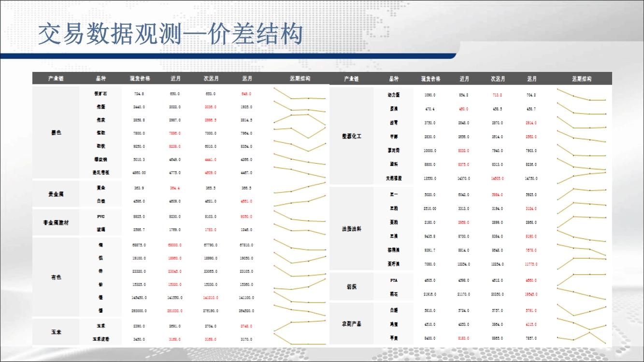This screenshot has width=644, height=362.
Task: Click the spot price 19100.0 for aluminium
Action: click(x=139, y=258)
